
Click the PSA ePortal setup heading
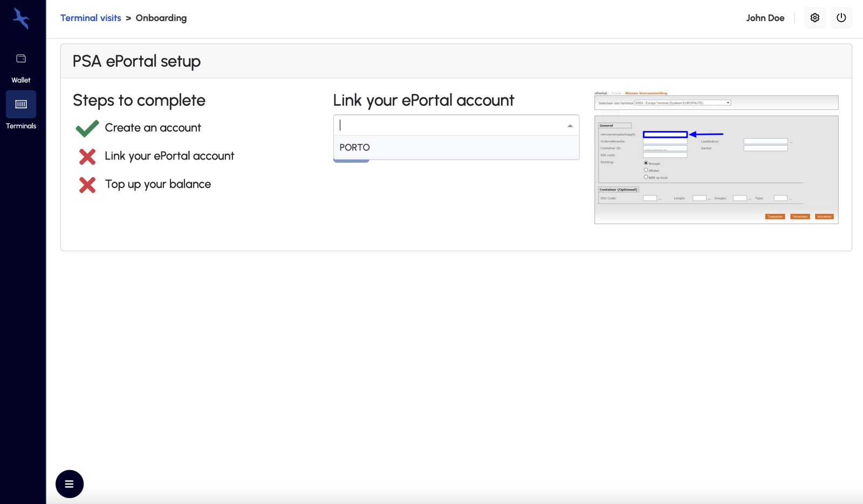click(136, 61)
